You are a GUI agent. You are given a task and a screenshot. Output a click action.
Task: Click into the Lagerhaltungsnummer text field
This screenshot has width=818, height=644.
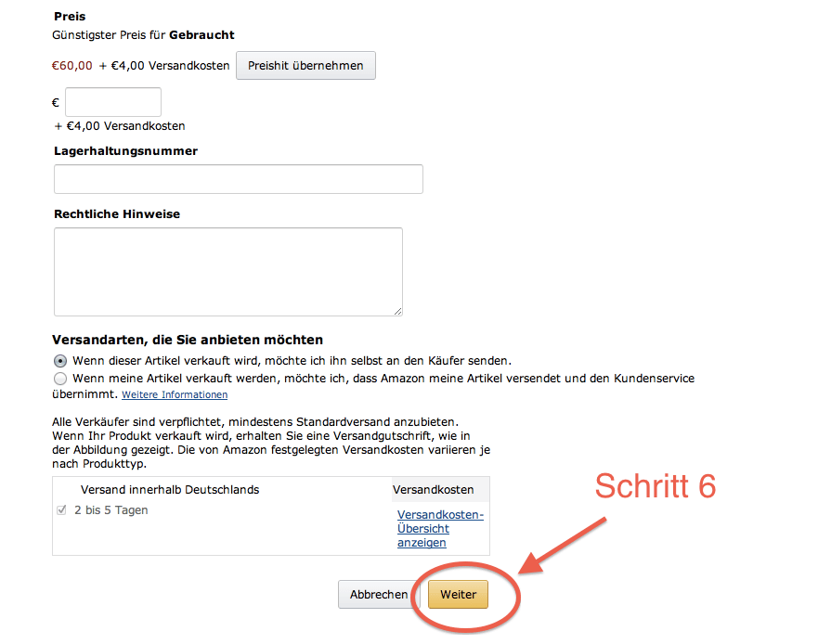click(239, 179)
